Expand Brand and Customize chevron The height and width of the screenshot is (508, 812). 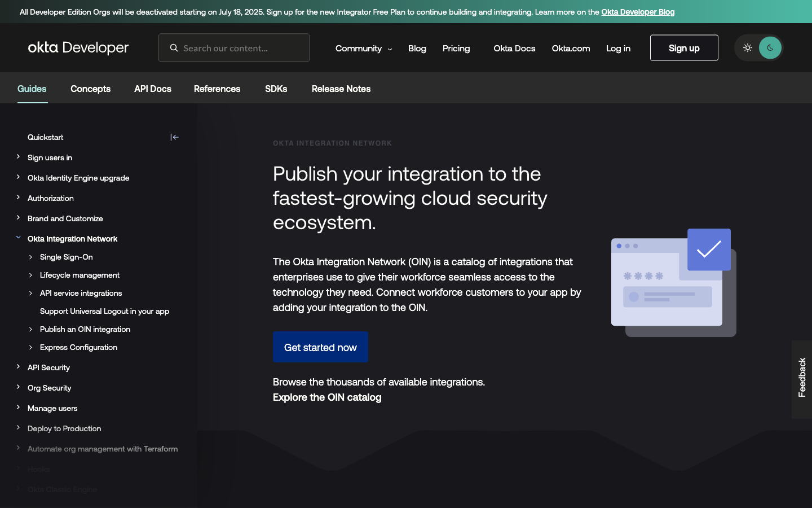point(18,218)
